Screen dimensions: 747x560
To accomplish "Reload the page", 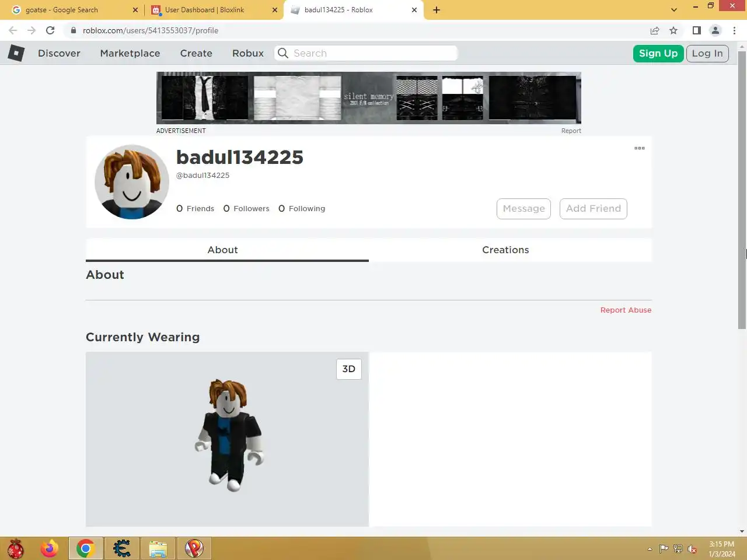I will (x=50, y=30).
